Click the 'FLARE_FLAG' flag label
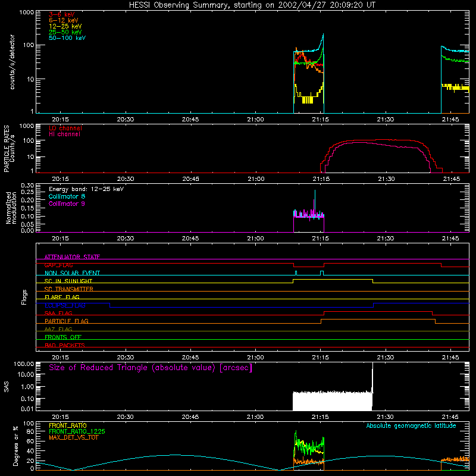Viewport: 476px width, 476px height. 62,297
